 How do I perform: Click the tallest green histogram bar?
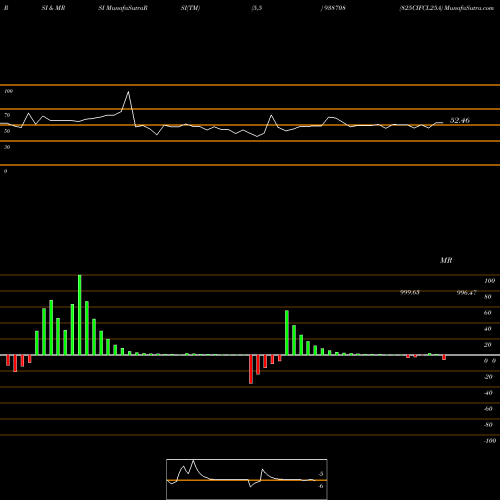80,315
